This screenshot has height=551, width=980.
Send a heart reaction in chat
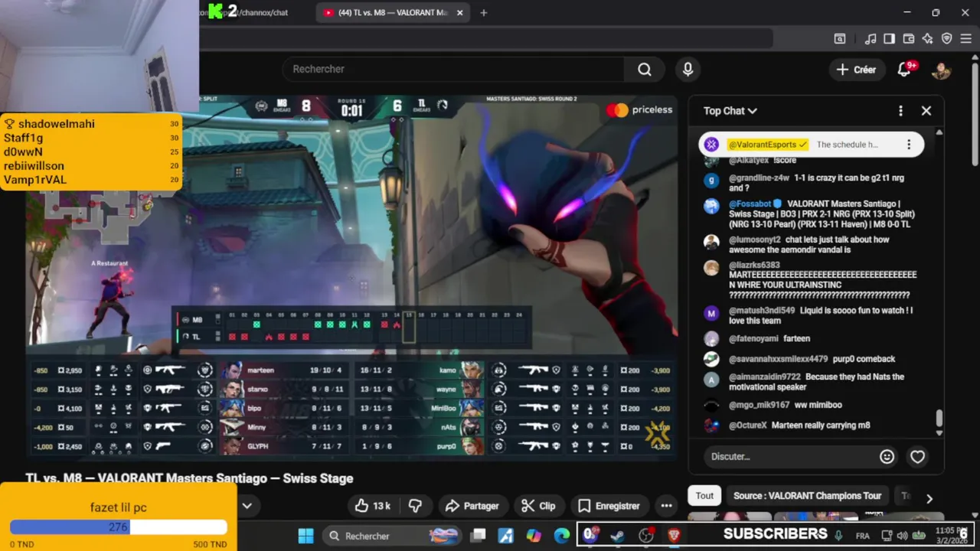click(x=917, y=457)
